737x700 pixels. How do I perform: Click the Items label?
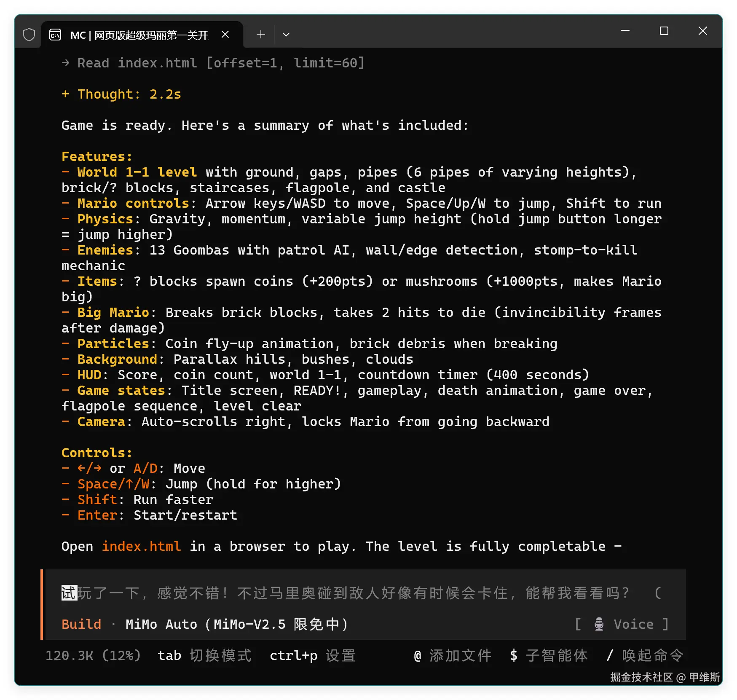tap(97, 281)
